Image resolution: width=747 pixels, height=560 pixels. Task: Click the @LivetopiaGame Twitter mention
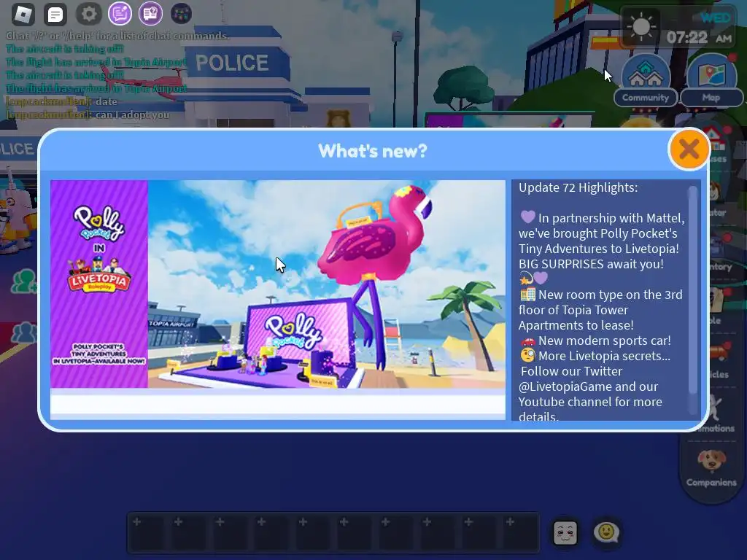(565, 386)
